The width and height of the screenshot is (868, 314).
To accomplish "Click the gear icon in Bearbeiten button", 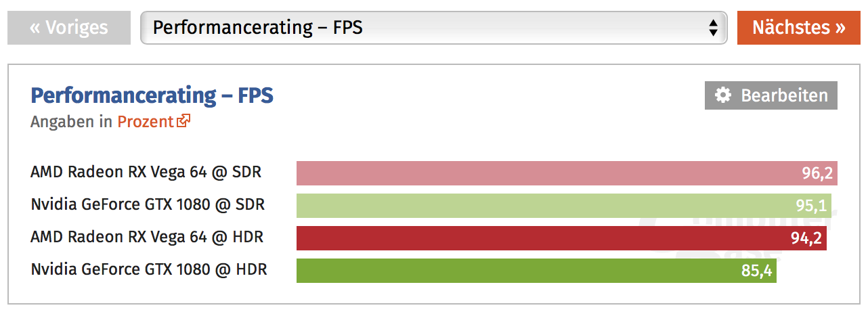I will (x=723, y=95).
